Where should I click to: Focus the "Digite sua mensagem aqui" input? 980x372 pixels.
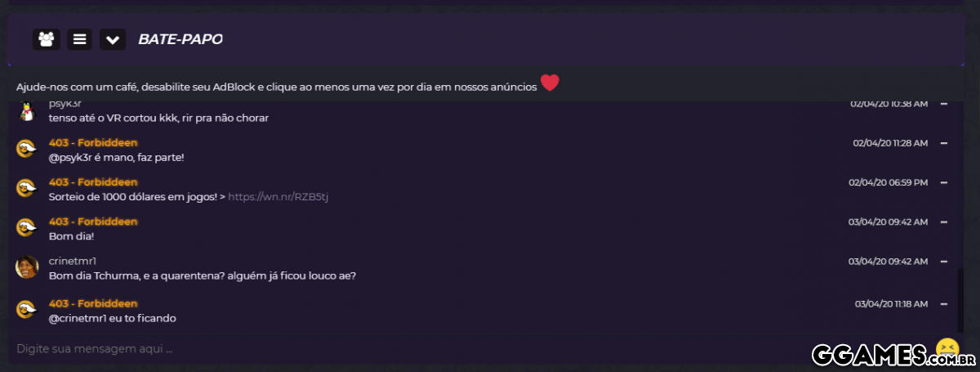click(408, 349)
